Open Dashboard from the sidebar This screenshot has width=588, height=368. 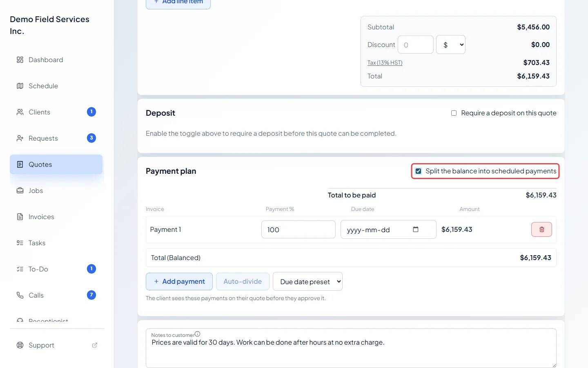(56, 60)
